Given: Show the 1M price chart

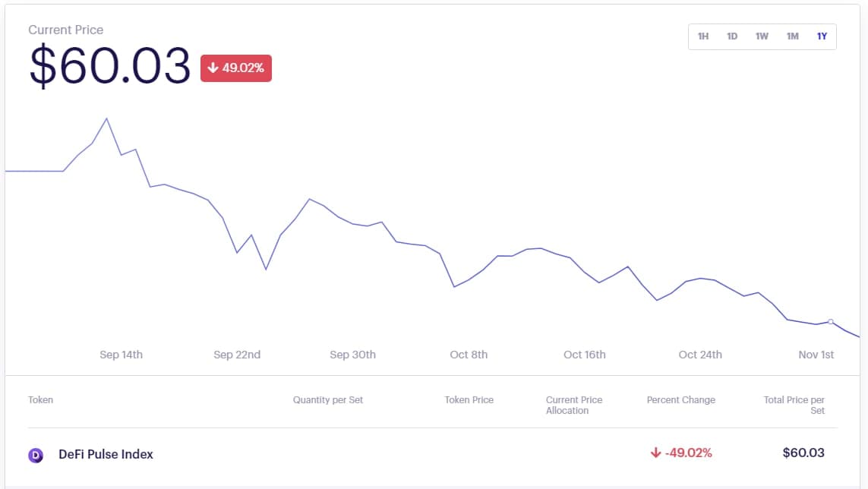Looking at the screenshot, I should [x=792, y=36].
